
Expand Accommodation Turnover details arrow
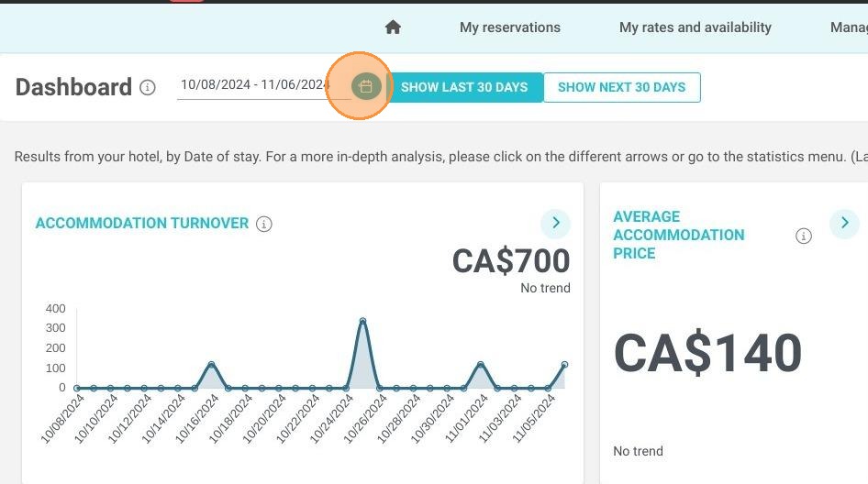click(x=556, y=223)
